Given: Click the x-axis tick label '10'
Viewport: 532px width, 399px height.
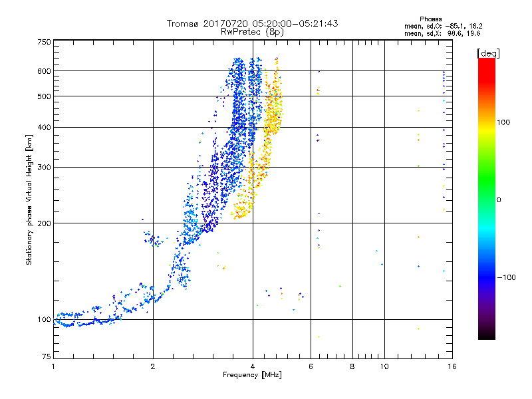Looking at the screenshot, I should [384, 366].
